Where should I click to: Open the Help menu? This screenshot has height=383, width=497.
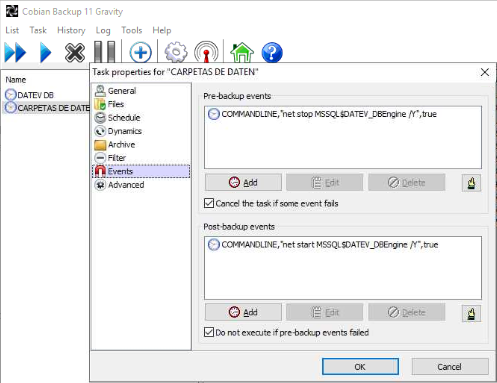[x=162, y=30]
